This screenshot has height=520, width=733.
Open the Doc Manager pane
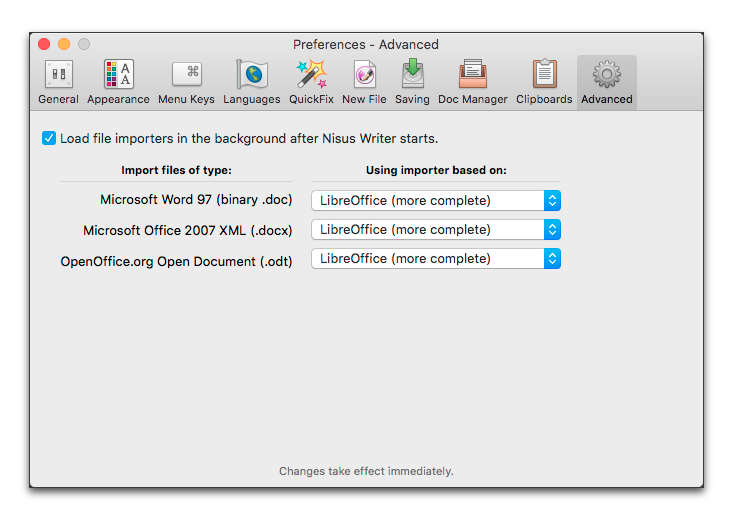coord(473,82)
